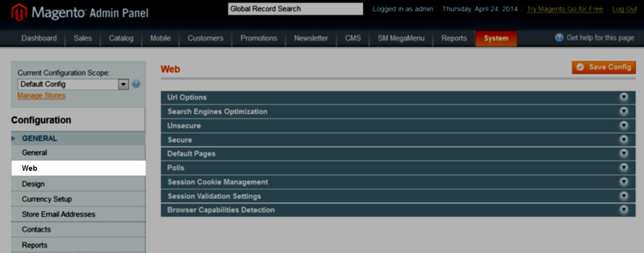
Task: Follow the Manage Stores link
Action: tap(41, 95)
